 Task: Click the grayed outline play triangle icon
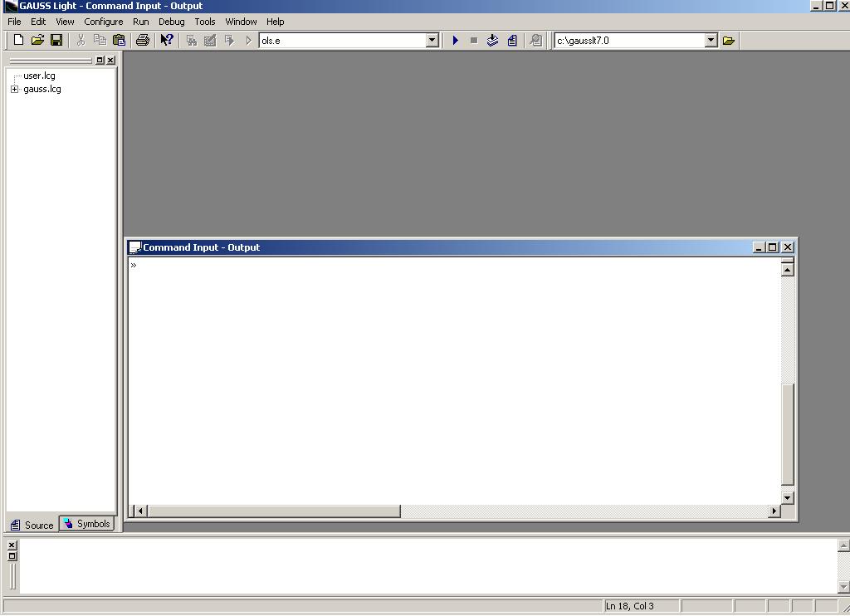point(248,40)
